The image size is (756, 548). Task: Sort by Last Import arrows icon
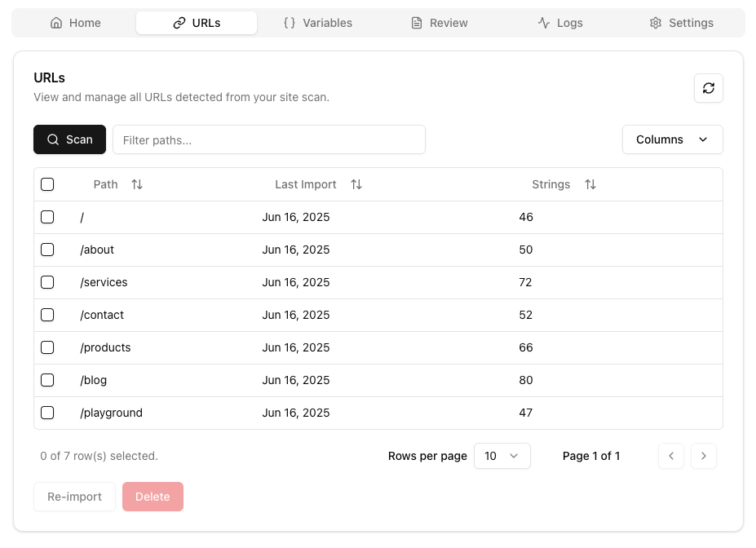(x=356, y=184)
